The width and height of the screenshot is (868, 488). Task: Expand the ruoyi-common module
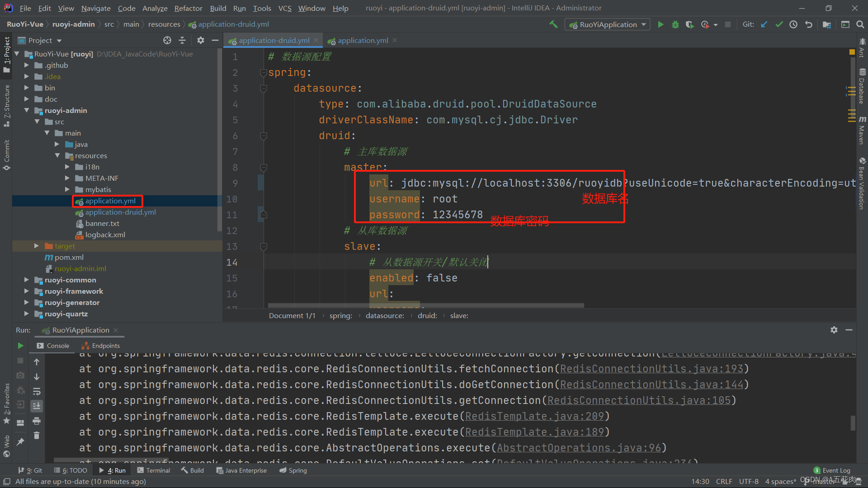[26, 280]
